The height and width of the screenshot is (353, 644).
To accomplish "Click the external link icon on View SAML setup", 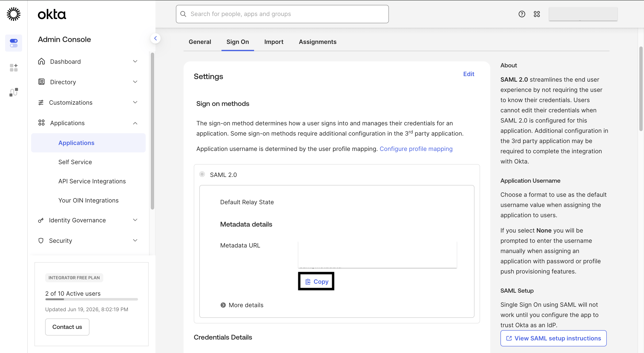I will [509, 338].
